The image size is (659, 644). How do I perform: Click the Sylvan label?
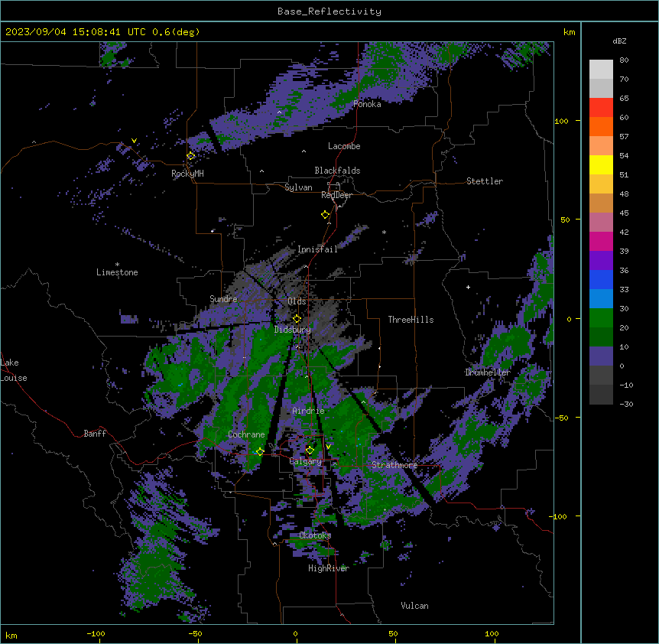[x=298, y=187]
